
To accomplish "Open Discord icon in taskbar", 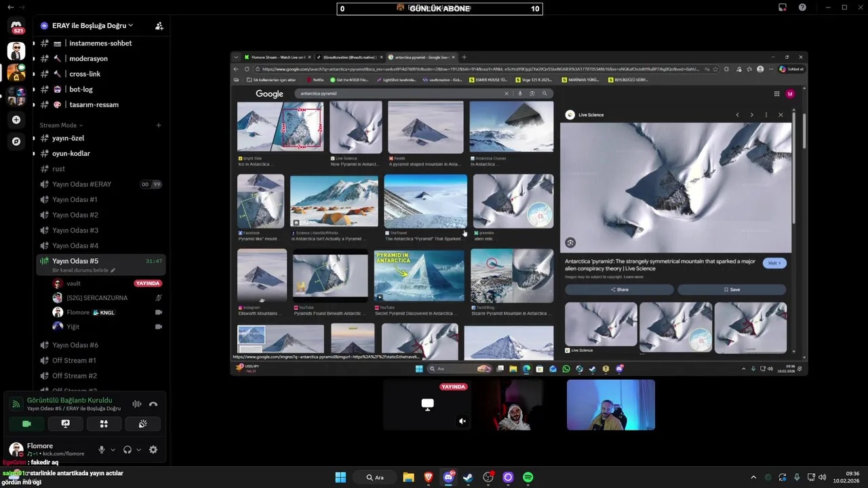I will (448, 477).
